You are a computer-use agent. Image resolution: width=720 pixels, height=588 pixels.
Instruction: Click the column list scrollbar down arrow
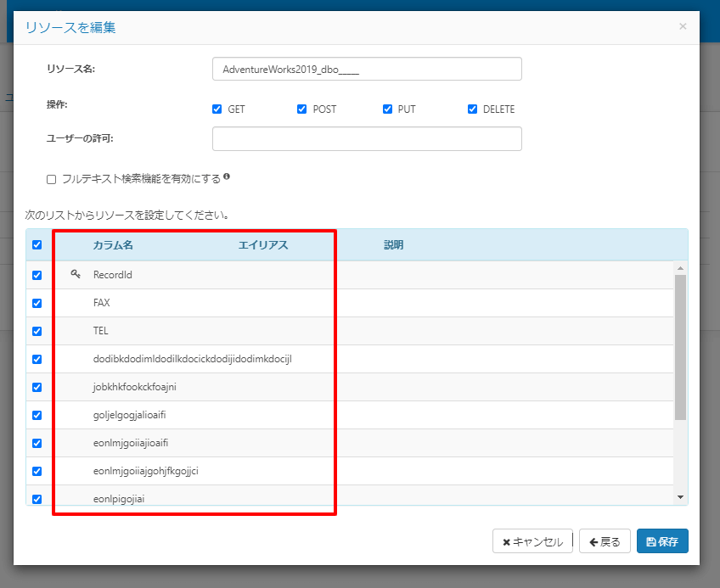pyautogui.click(x=680, y=497)
